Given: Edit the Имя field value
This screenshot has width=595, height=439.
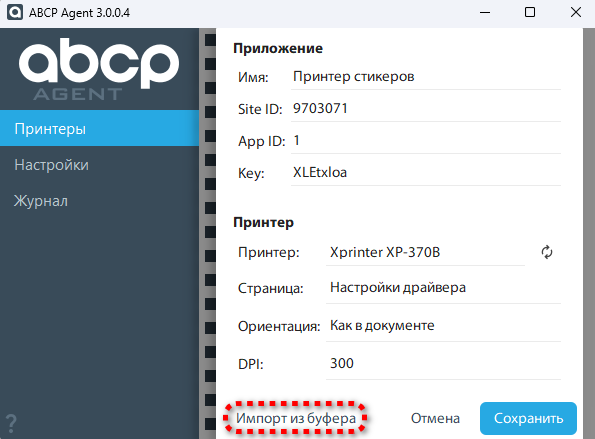Looking at the screenshot, I should tap(426, 77).
